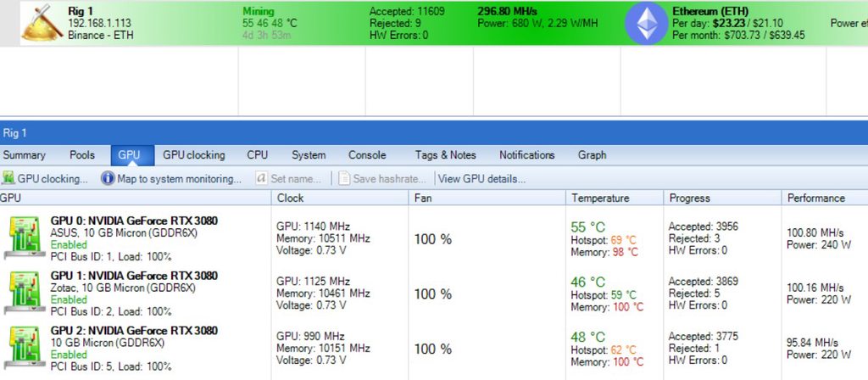Open the System tab
Viewport: 868px width, 380px height.
click(309, 155)
